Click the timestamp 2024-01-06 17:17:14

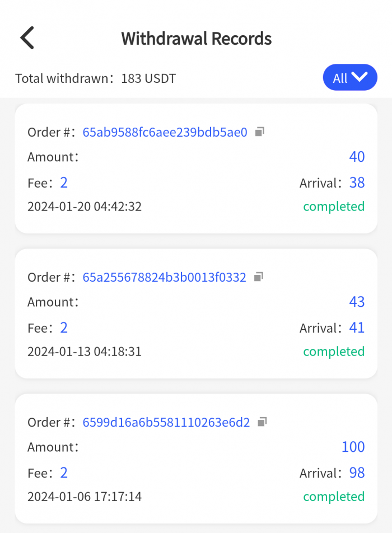[85, 497]
